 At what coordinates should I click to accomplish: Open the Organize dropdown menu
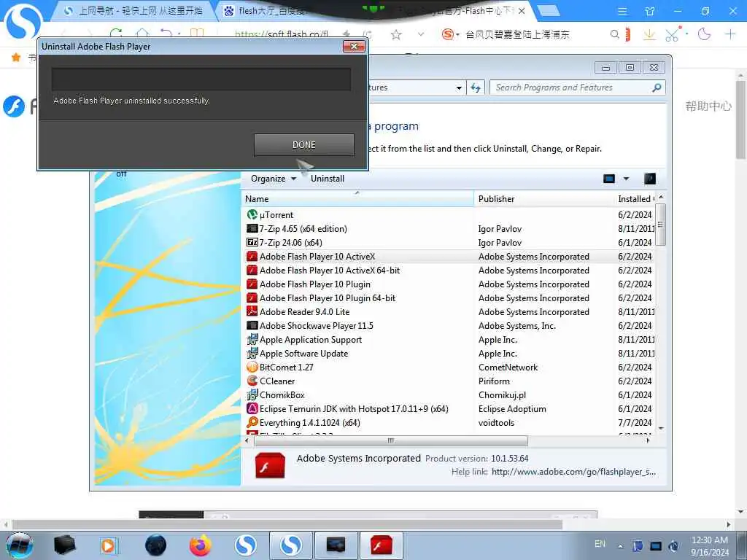tap(274, 179)
